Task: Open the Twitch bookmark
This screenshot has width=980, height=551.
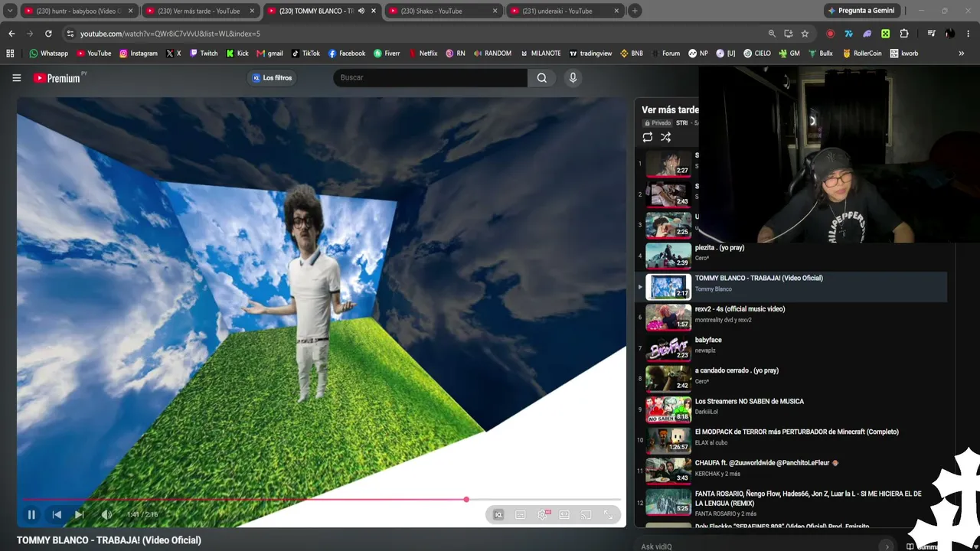Action: point(203,54)
